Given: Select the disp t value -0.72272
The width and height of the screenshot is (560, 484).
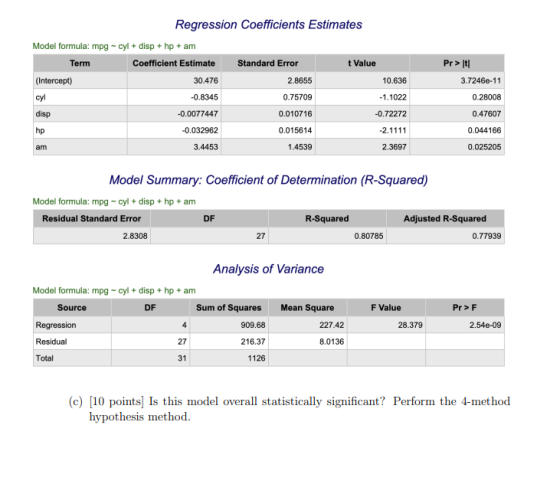Looking at the screenshot, I should click(x=391, y=114).
